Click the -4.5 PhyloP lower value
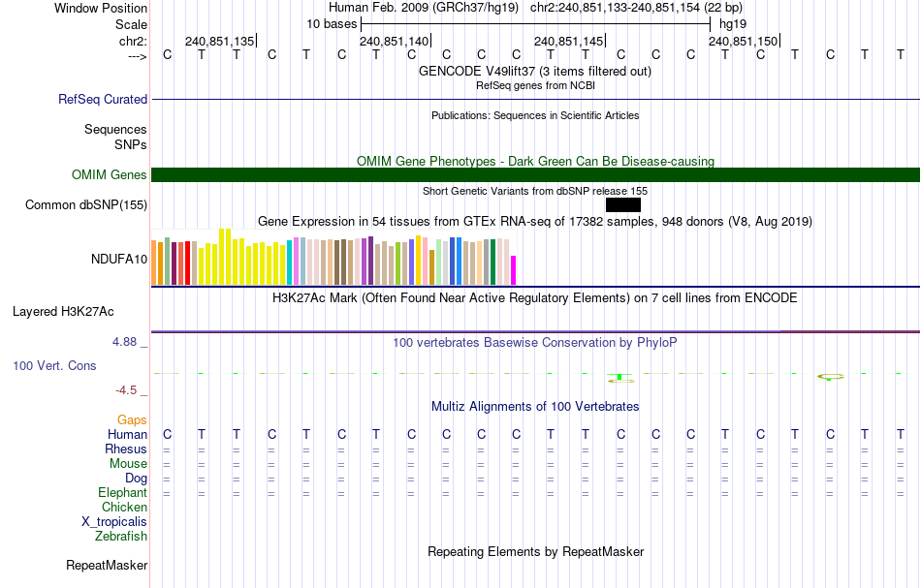 [x=126, y=390]
